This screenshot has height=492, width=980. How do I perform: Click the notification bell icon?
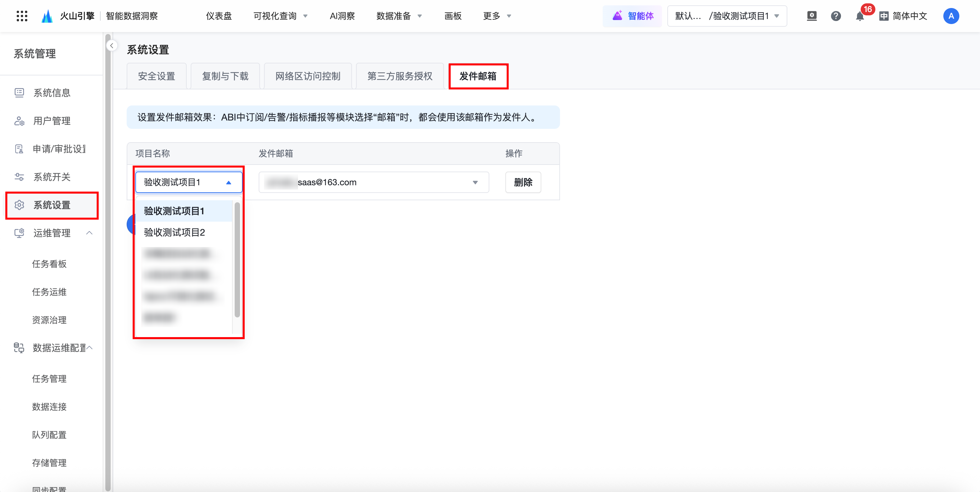[x=859, y=16]
